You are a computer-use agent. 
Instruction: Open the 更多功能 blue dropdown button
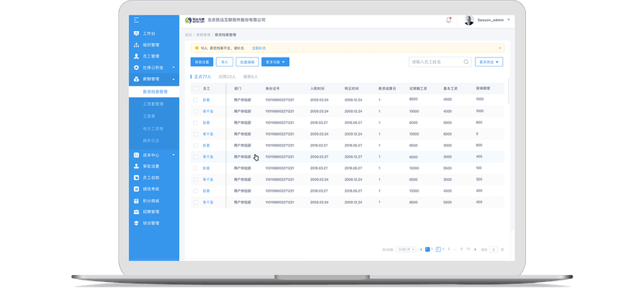pyautogui.click(x=275, y=62)
